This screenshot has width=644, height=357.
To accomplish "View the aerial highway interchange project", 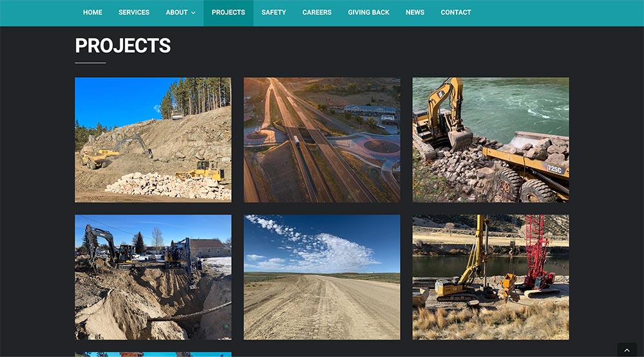I will pyautogui.click(x=322, y=140).
